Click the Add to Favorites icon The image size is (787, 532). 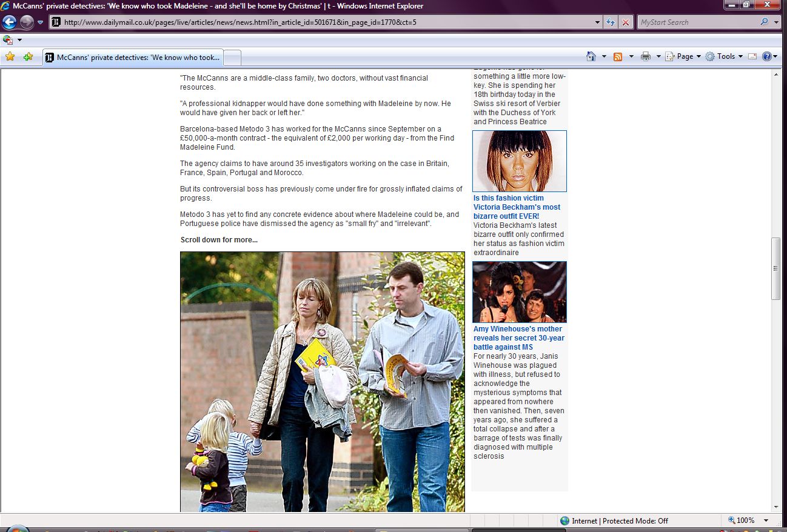click(x=28, y=57)
